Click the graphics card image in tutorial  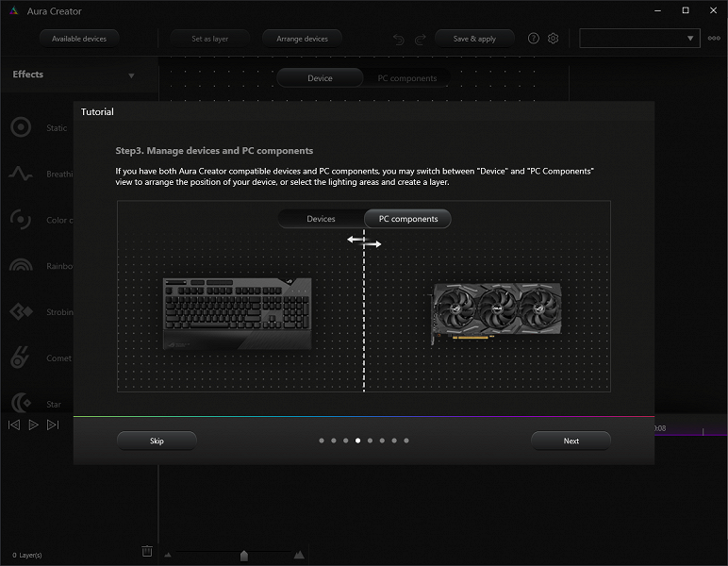pyautogui.click(x=496, y=312)
